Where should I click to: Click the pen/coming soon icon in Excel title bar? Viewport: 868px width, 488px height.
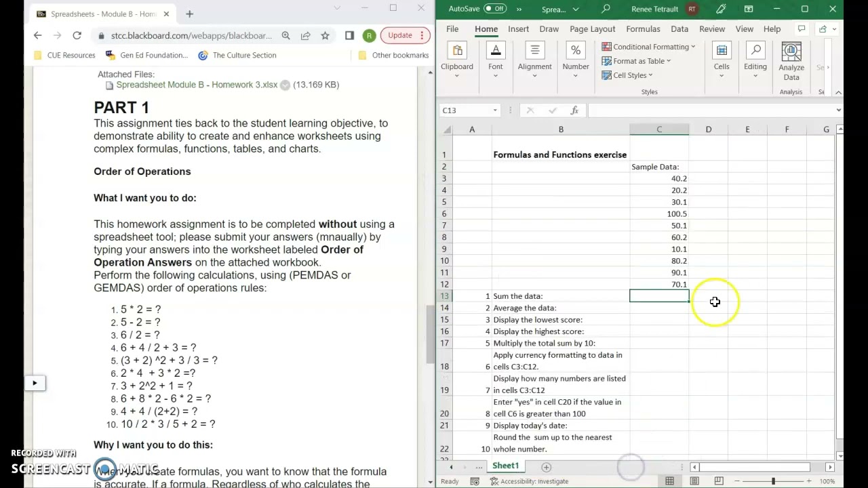pyautogui.click(x=721, y=9)
